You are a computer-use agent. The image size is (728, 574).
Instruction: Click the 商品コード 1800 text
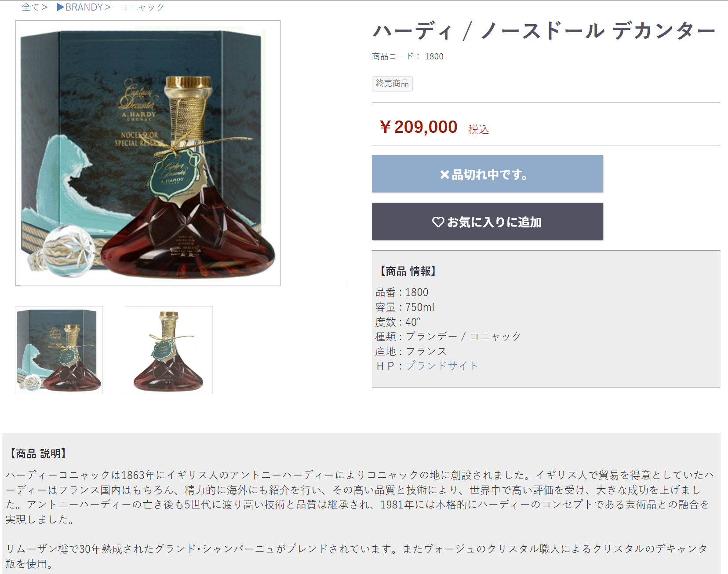[408, 56]
